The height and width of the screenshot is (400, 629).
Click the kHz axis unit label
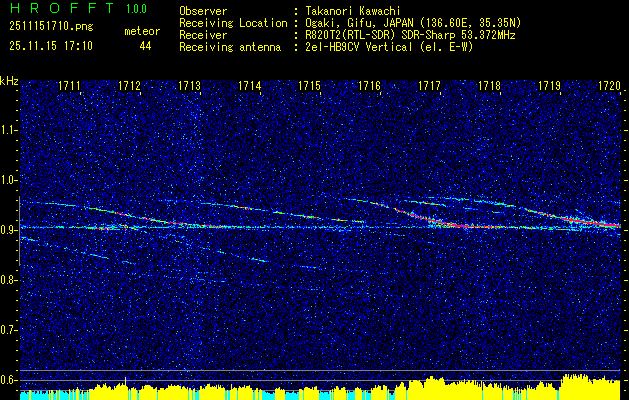click(x=9, y=81)
